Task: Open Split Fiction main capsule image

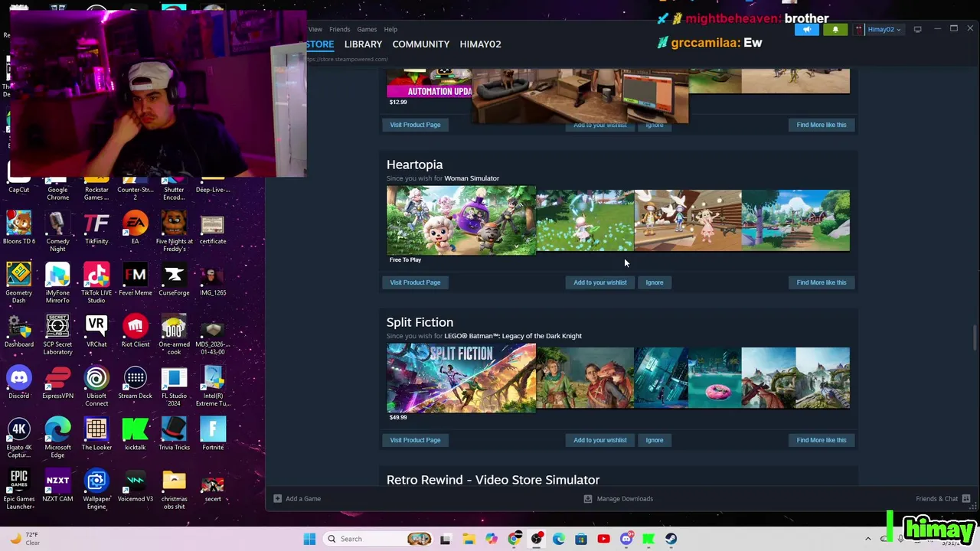Action: tap(461, 378)
